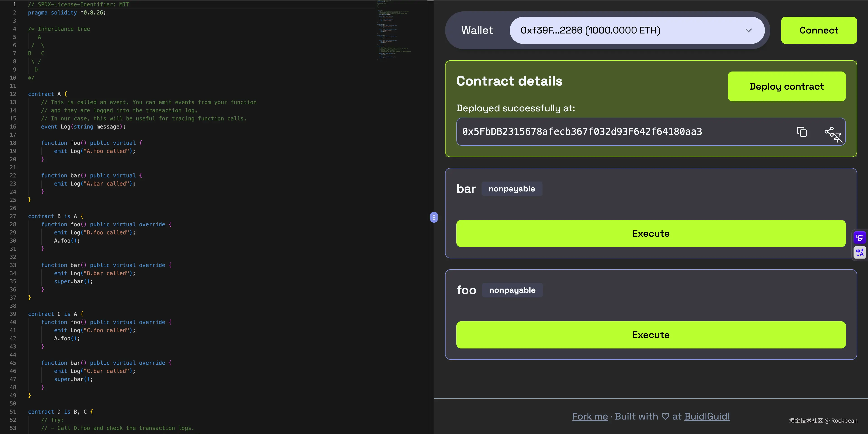The width and height of the screenshot is (868, 434).
Task: Click the Contract details heading
Action: [x=509, y=81]
